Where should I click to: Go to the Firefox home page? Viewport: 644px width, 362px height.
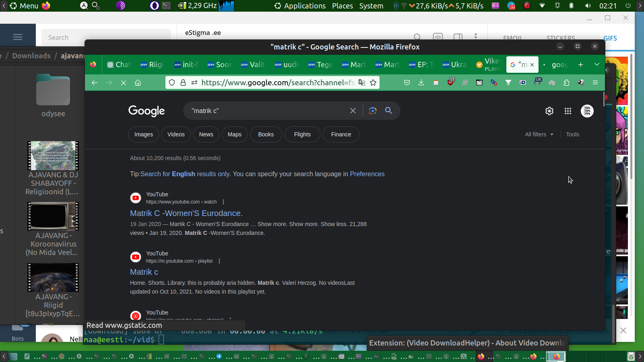[138, 82]
